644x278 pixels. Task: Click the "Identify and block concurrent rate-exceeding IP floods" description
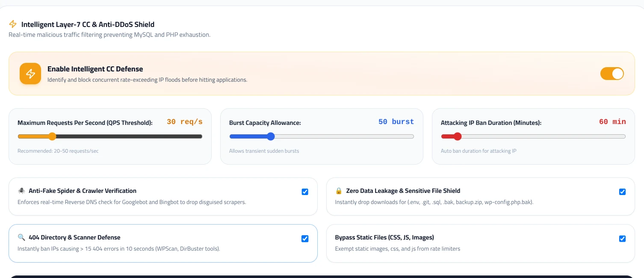[x=147, y=80]
